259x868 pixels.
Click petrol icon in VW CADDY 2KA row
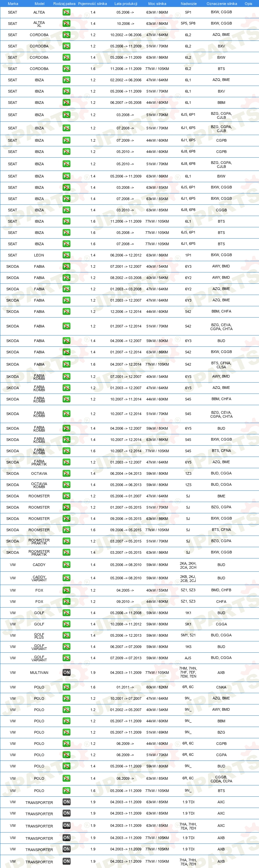tap(66, 565)
